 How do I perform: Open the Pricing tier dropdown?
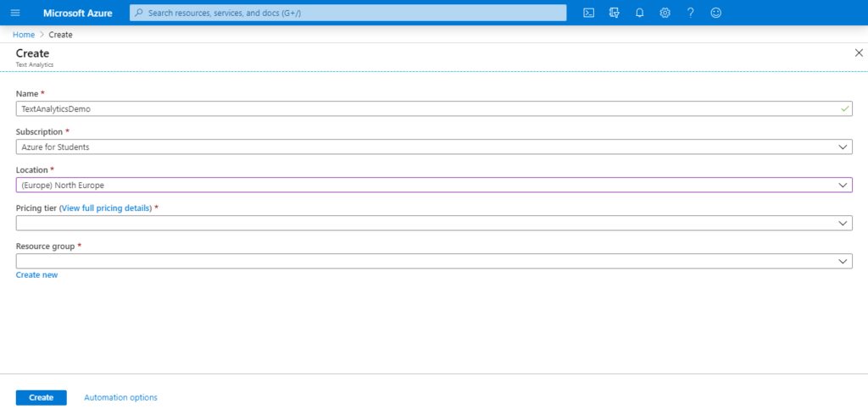click(434, 223)
